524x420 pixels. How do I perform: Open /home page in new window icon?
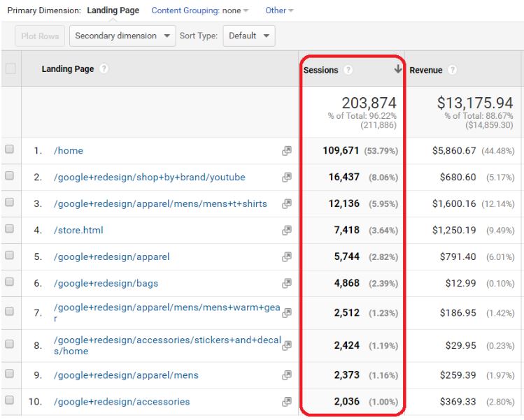tap(286, 150)
